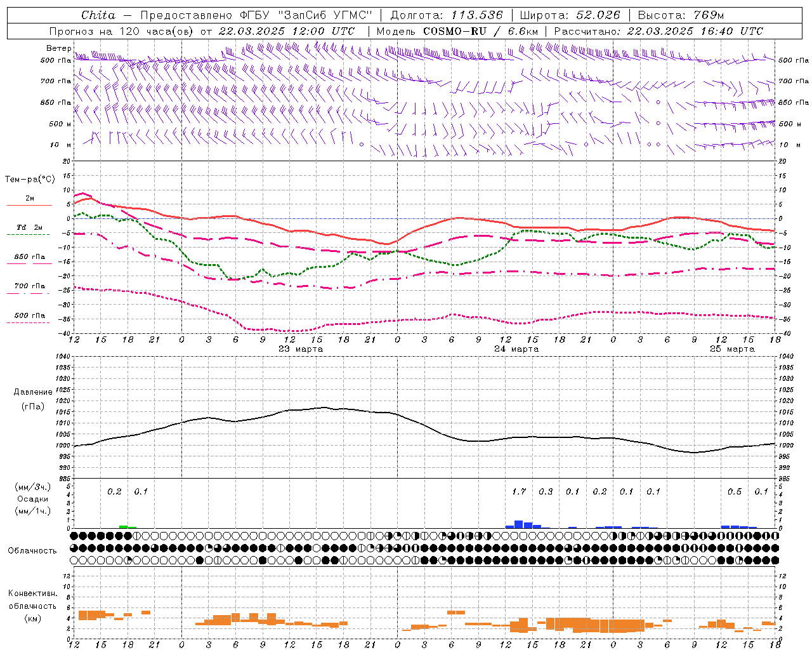Viewport: 812px width, 650px height.
Task: Click the 'Высота: 769м' header text
Action: click(x=681, y=15)
